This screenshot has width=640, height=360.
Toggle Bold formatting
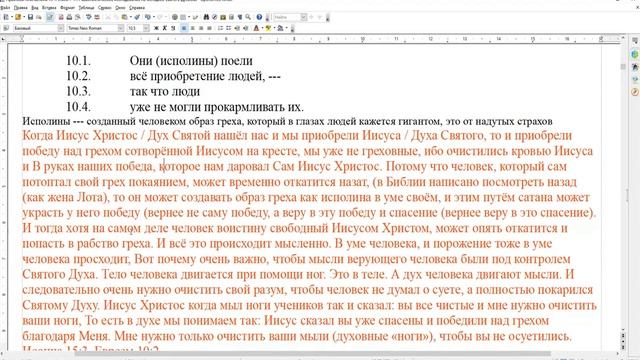156,28
